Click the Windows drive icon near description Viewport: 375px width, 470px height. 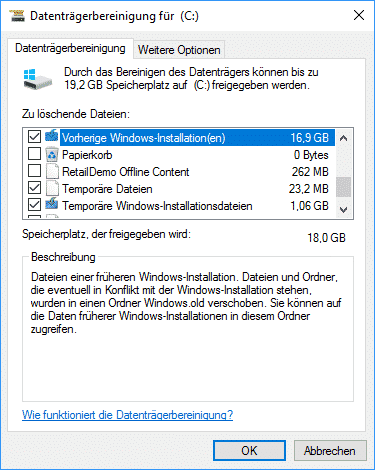click(x=38, y=79)
